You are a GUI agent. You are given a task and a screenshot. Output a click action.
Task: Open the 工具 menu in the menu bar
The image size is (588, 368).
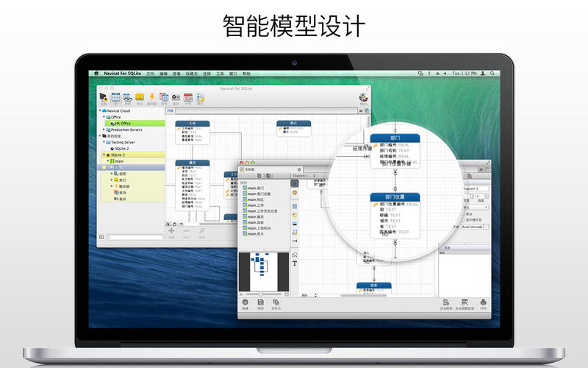pos(220,74)
